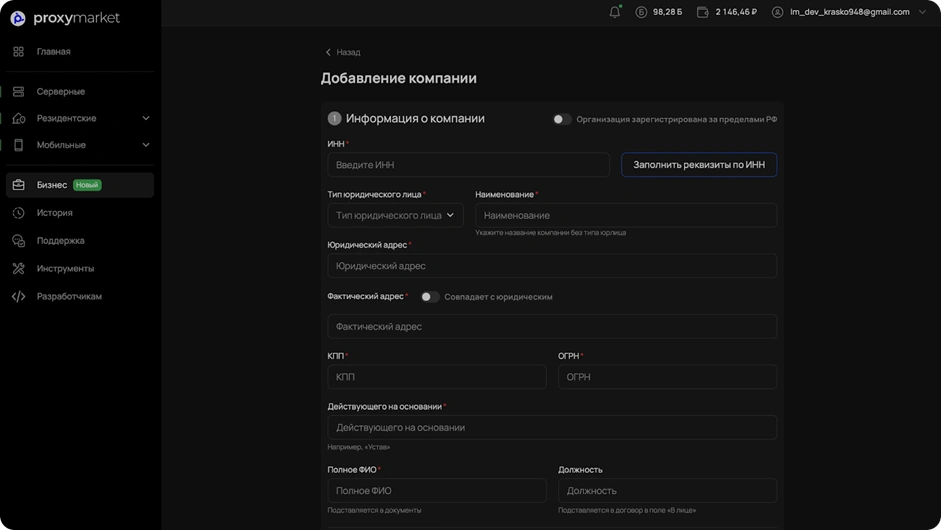The width and height of the screenshot is (941, 530).
Task: Click the 98,28 Б bonus balance
Action: coord(667,12)
